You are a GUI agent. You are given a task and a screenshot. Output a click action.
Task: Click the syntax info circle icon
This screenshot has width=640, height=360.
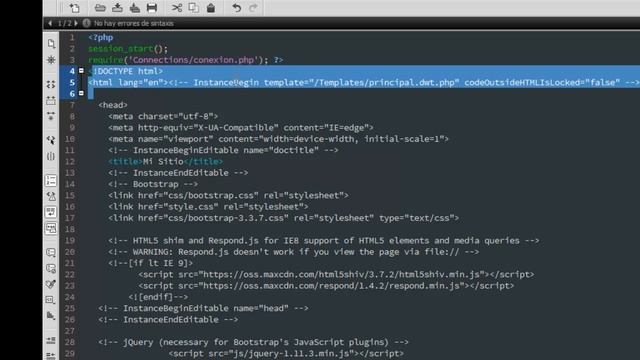(87, 23)
